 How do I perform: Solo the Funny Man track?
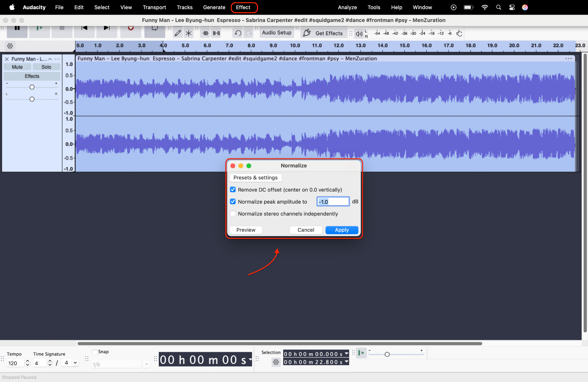[46, 67]
